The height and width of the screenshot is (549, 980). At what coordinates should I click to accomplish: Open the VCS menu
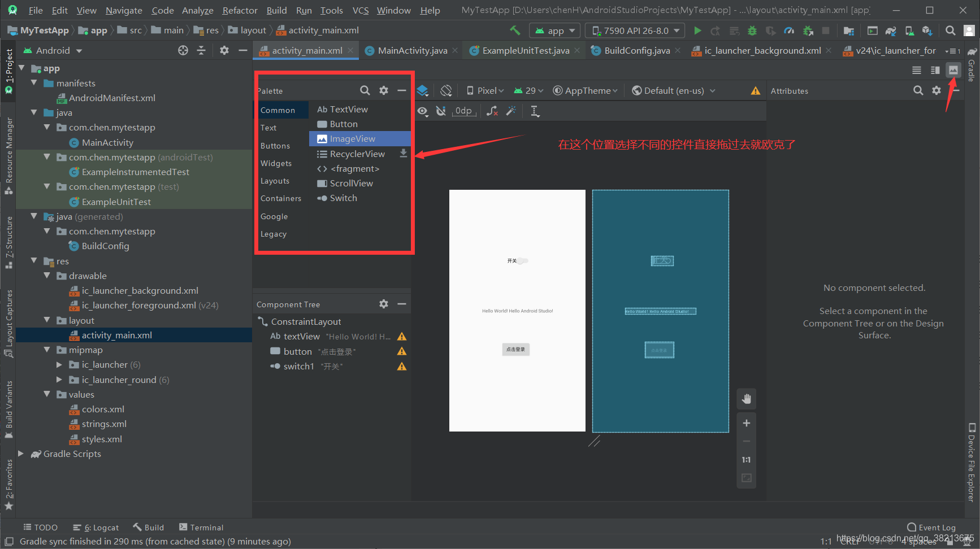(x=361, y=10)
